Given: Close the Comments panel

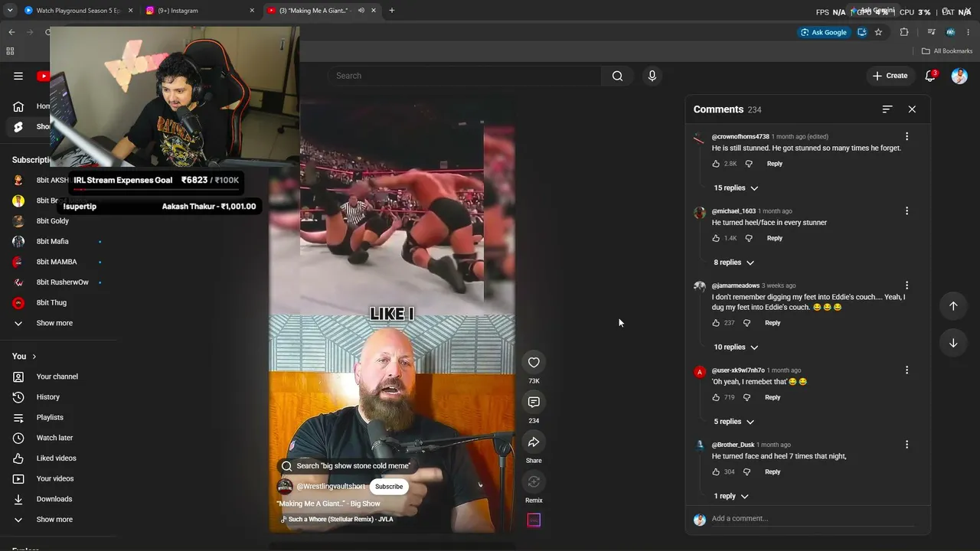Looking at the screenshot, I should [912, 109].
